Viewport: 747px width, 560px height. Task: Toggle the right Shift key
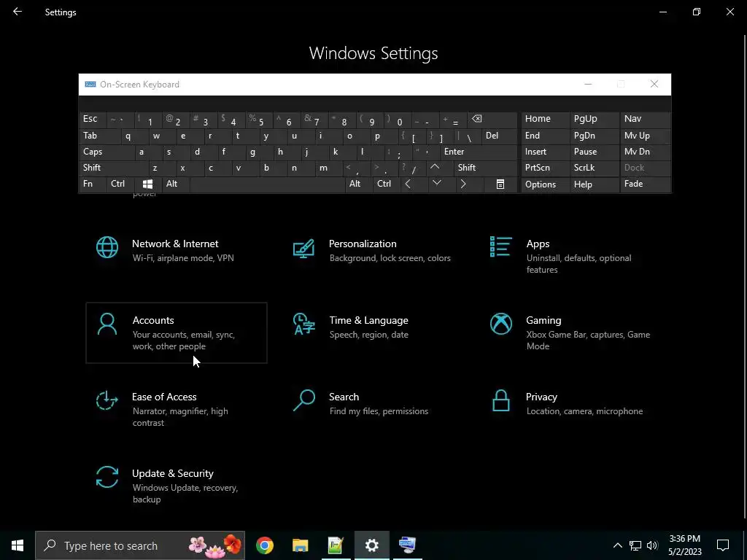click(485, 168)
